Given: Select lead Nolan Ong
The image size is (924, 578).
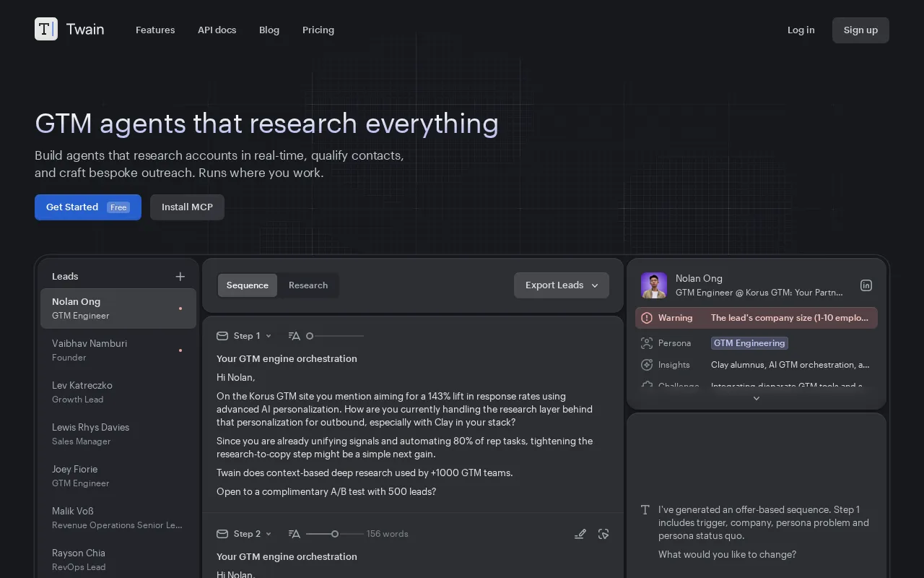Looking at the screenshot, I should click(x=118, y=309).
